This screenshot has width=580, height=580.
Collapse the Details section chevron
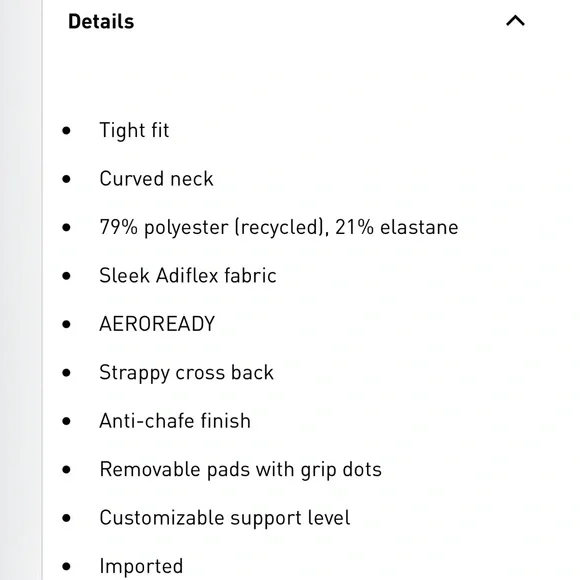[x=515, y=21]
